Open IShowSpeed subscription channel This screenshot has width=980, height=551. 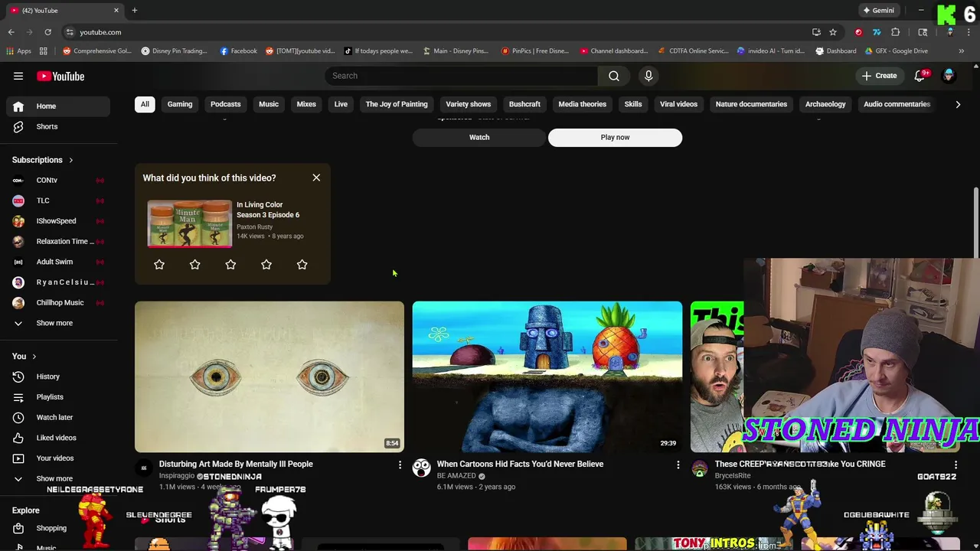pyautogui.click(x=59, y=221)
